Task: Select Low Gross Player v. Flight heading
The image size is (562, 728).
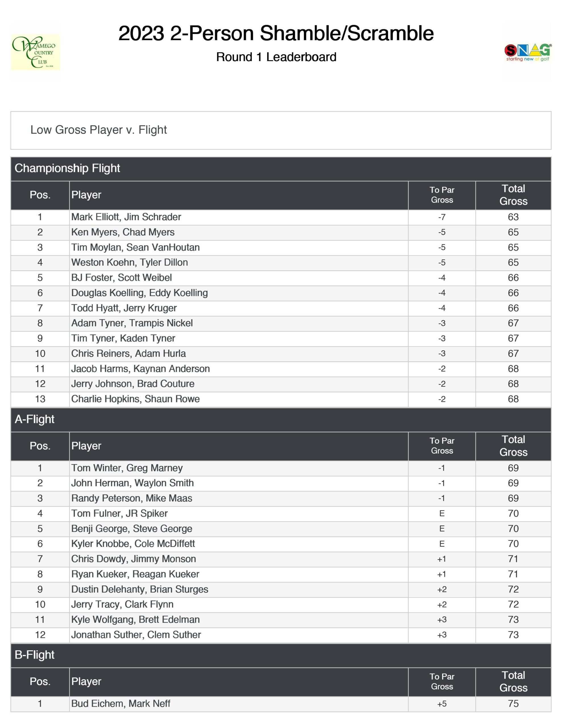Action: pos(99,130)
